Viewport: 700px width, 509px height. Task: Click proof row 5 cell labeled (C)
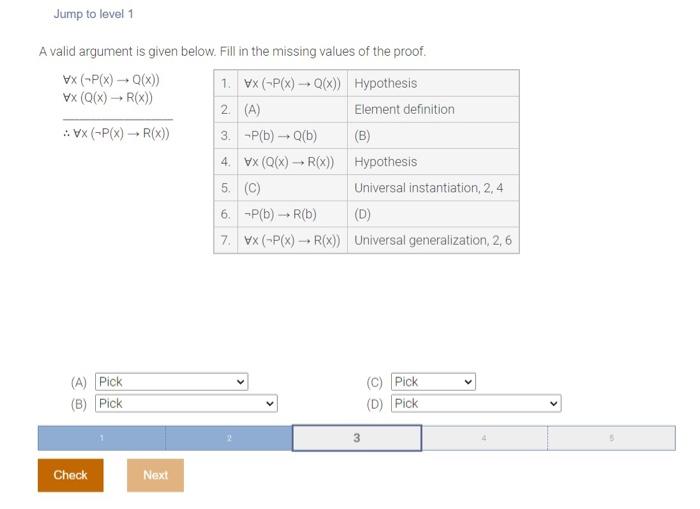pyautogui.click(x=292, y=188)
